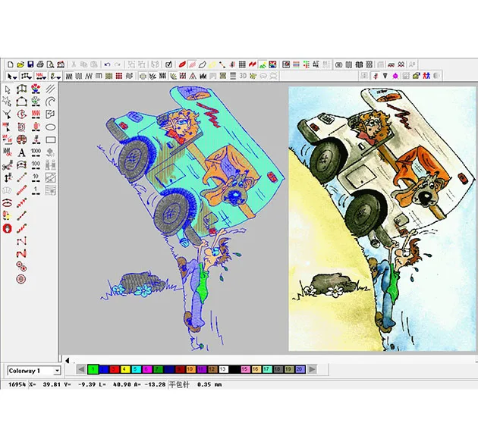Pick yellow color swatch 4
This screenshot has width=478, height=448.
coord(124,369)
